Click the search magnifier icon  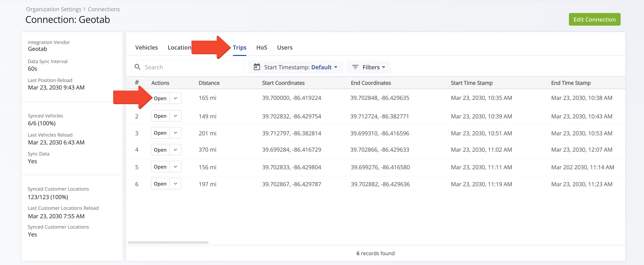point(137,67)
